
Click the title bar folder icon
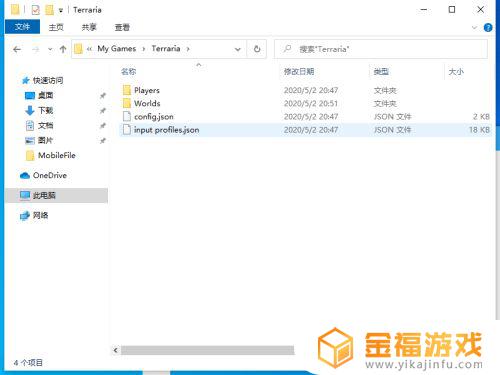point(15,10)
